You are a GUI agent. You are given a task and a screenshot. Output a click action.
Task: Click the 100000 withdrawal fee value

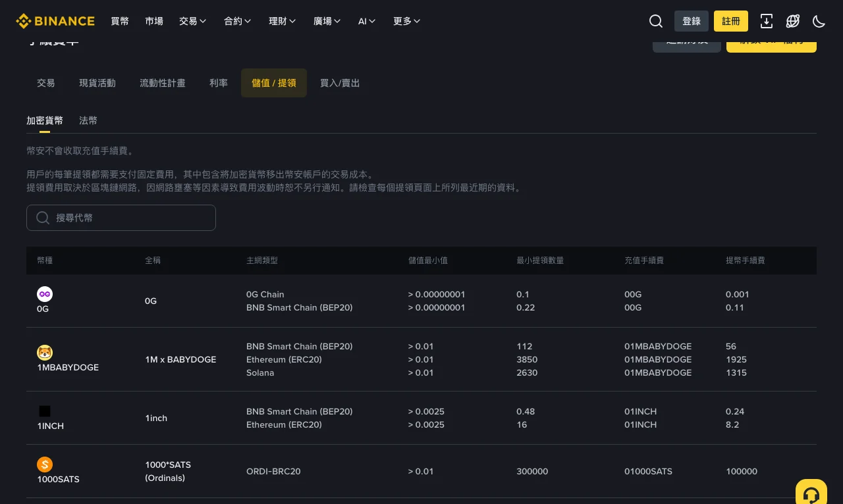[x=742, y=471]
